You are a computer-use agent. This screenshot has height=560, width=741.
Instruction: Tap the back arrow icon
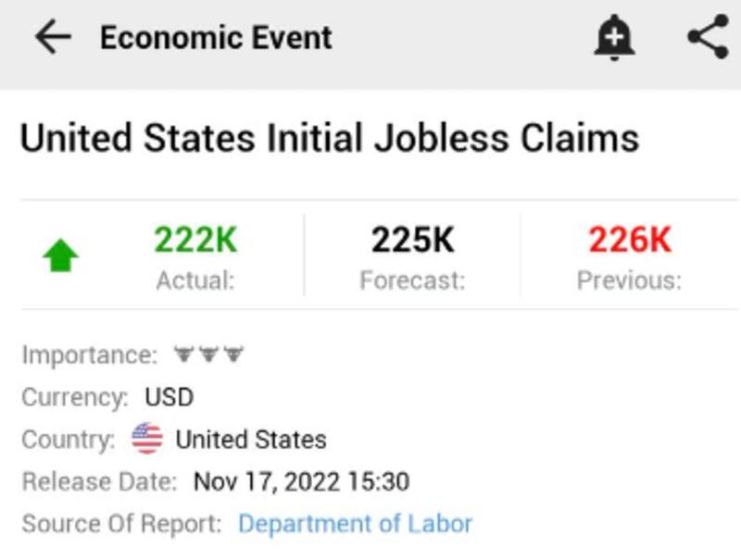53,38
